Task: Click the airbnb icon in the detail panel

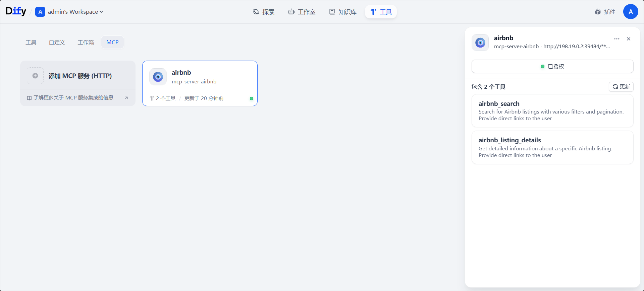Action: click(x=480, y=43)
